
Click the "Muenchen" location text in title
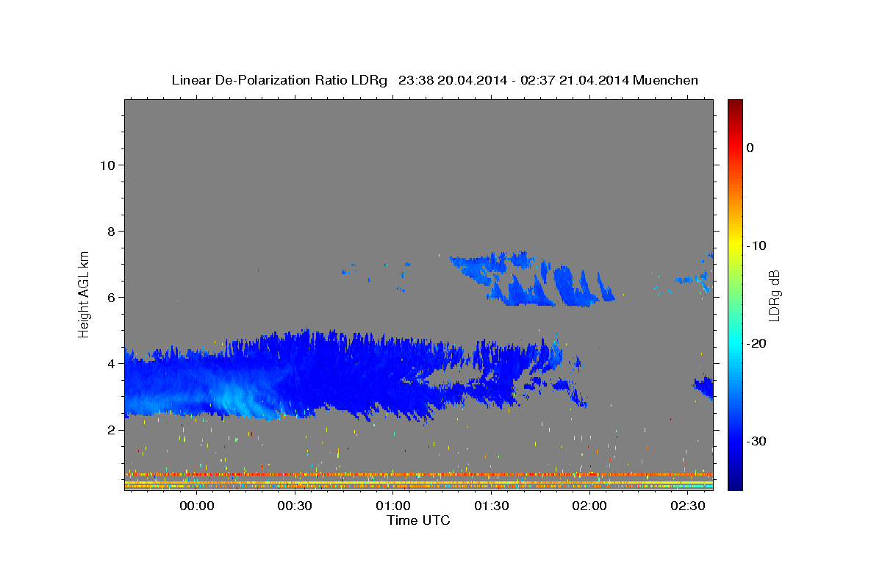[667, 80]
